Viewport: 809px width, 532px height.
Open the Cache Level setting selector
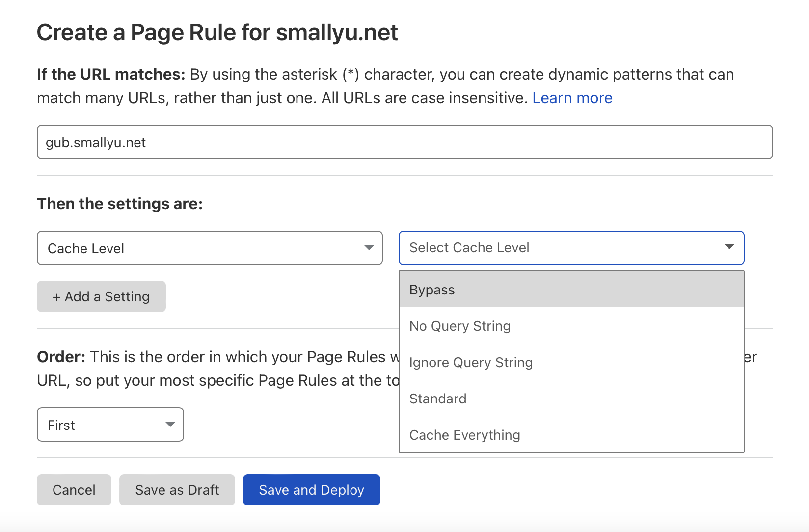click(210, 248)
